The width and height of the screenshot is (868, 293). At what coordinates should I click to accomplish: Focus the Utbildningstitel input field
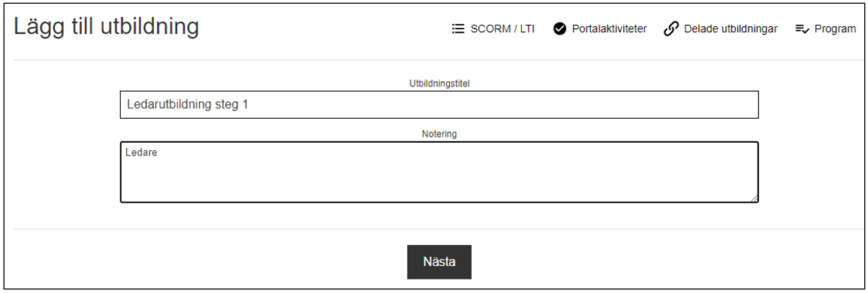click(x=439, y=104)
